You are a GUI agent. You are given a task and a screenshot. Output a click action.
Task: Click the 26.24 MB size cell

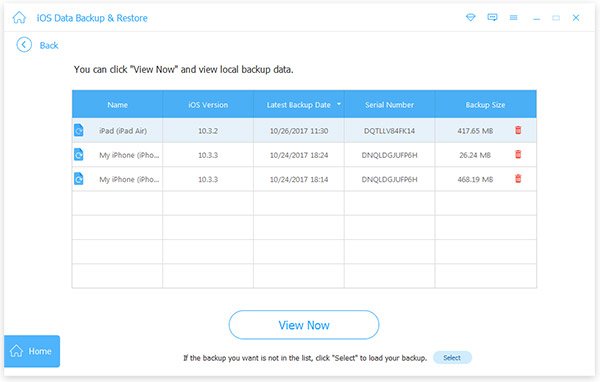pyautogui.click(x=475, y=155)
